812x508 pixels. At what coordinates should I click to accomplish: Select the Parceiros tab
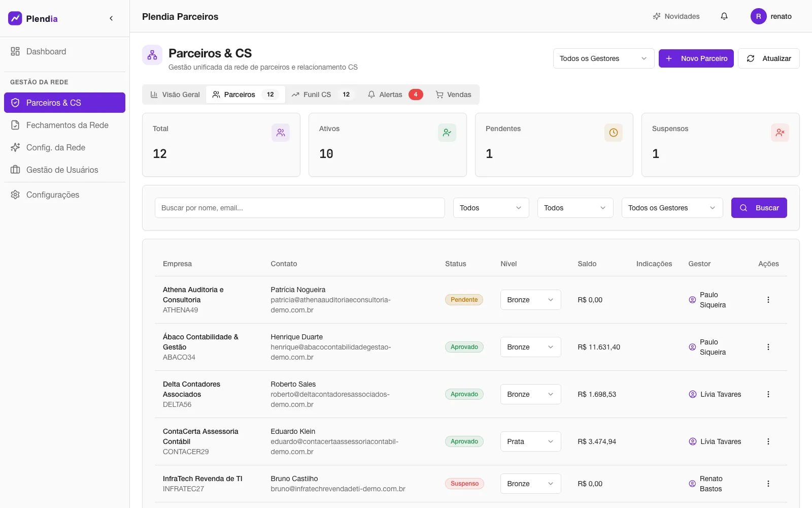246,94
